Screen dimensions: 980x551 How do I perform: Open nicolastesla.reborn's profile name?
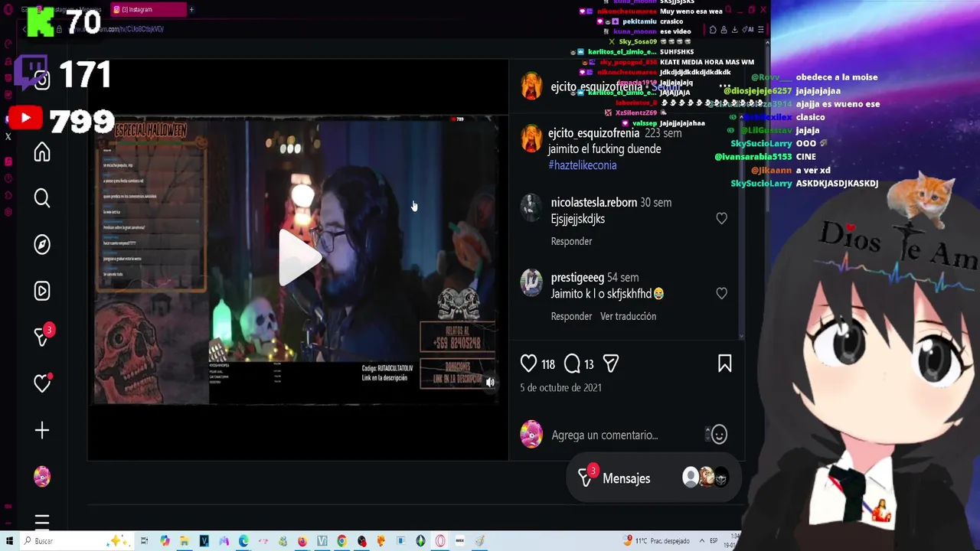[593, 203]
